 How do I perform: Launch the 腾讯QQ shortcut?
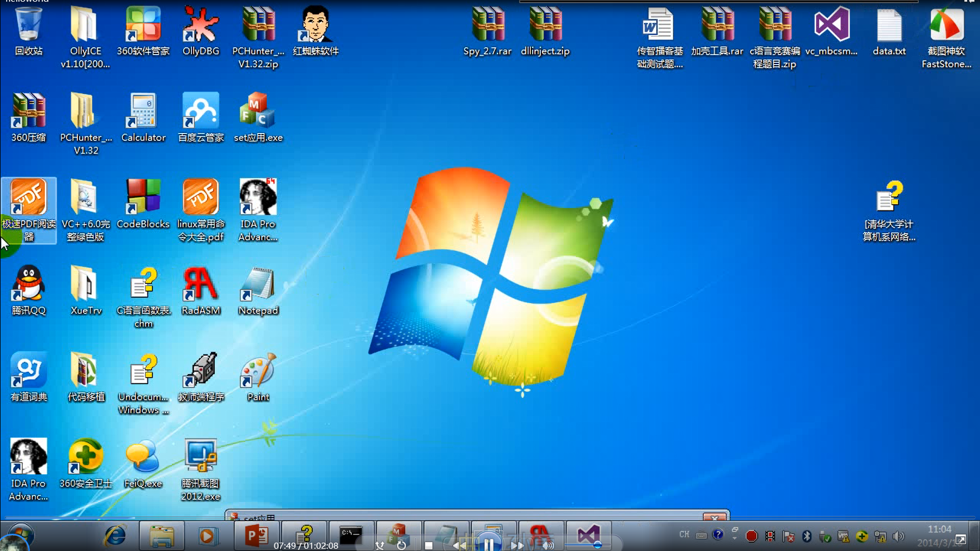tap(28, 291)
